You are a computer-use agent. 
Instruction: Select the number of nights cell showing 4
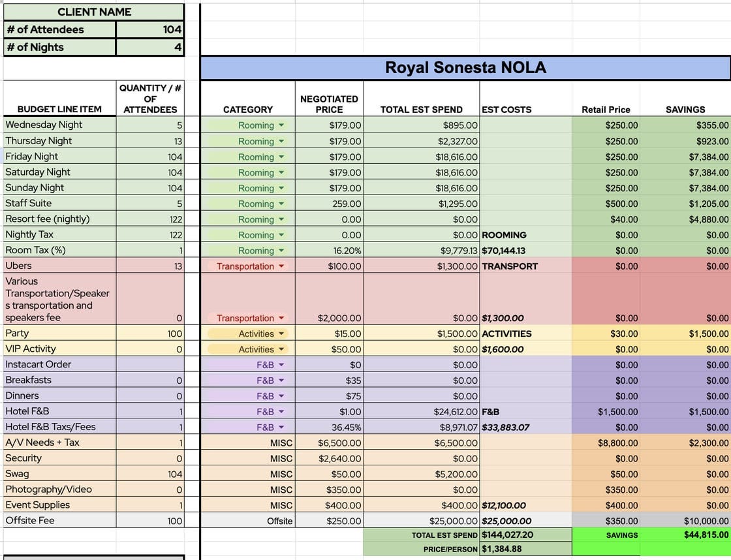click(150, 47)
